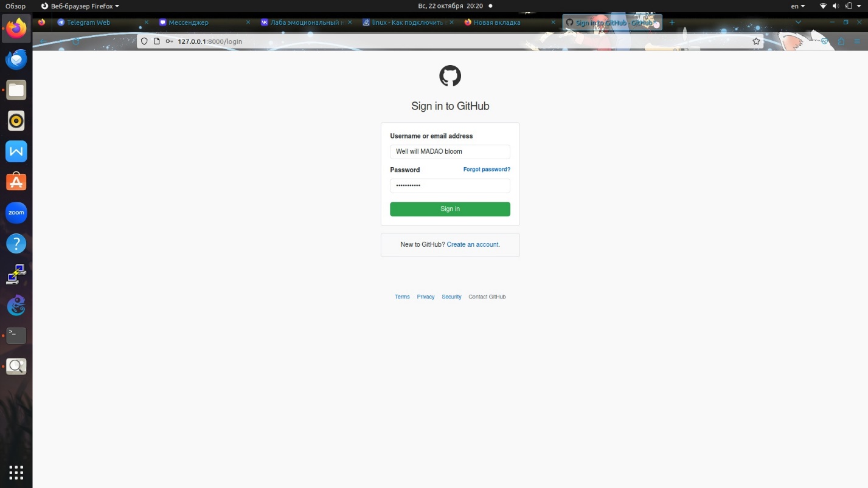Open the Privacy footer link

426,297
